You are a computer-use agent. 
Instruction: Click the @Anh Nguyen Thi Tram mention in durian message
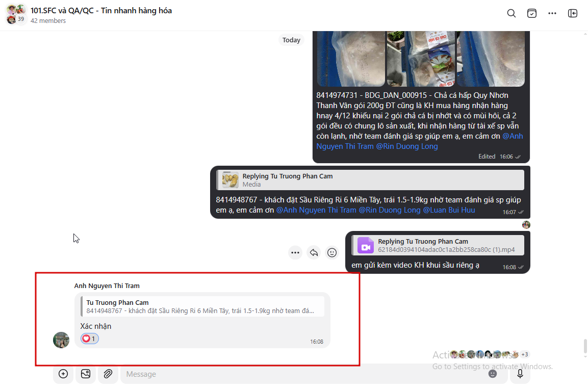(316, 210)
